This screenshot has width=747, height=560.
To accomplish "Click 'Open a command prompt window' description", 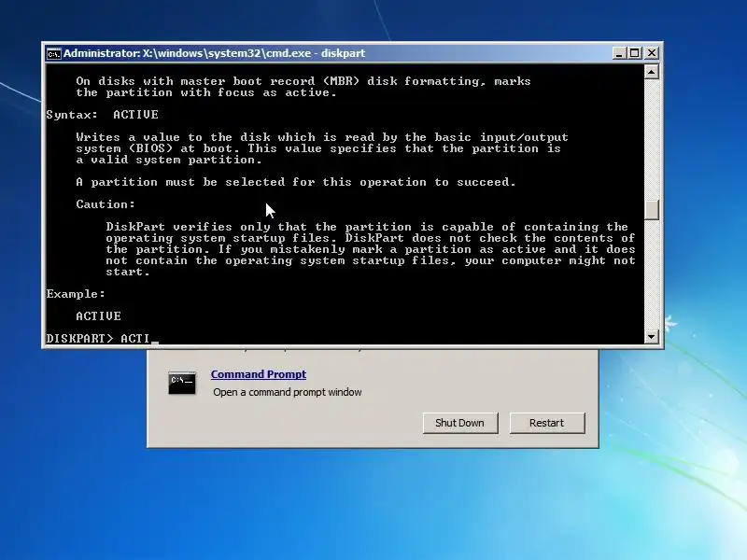I will 288,392.
